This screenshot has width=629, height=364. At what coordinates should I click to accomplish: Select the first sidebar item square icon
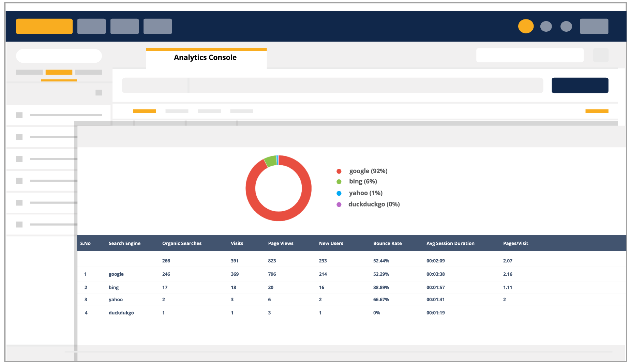pyautogui.click(x=19, y=115)
